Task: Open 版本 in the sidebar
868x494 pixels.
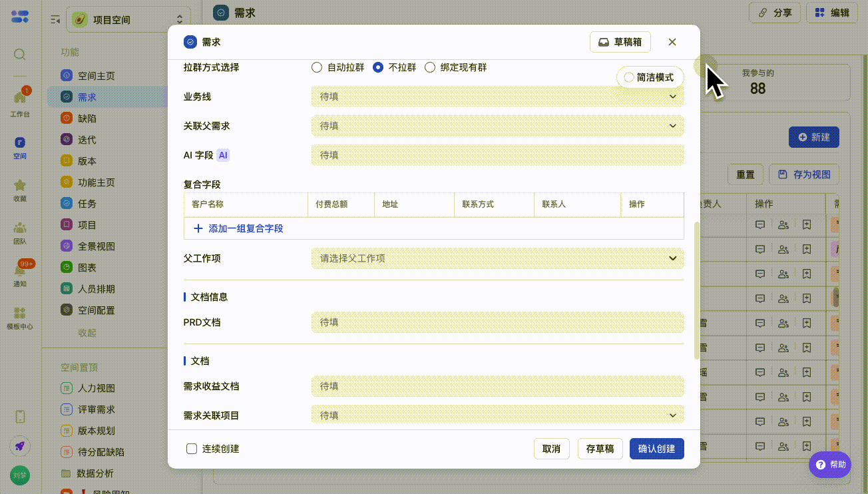Action: pos(87,161)
